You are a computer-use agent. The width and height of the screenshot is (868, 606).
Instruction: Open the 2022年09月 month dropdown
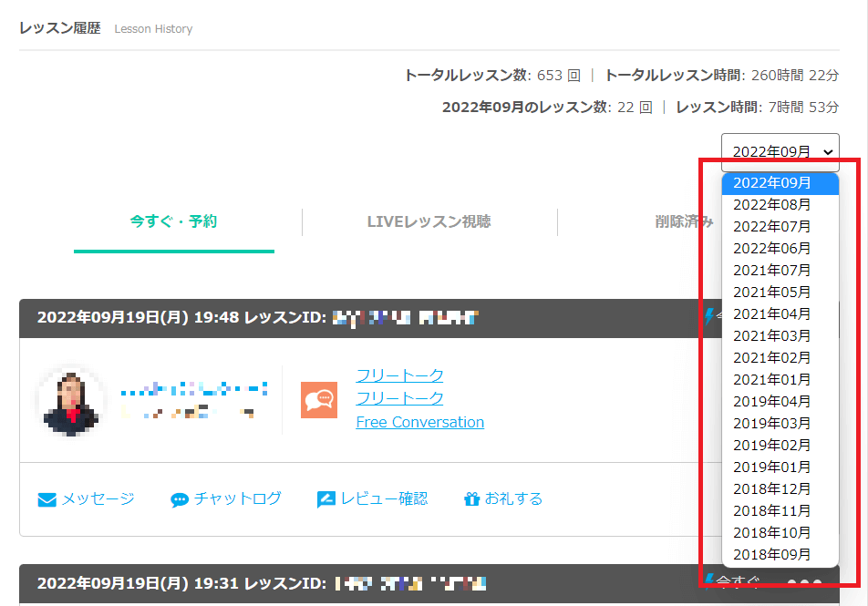[780, 152]
